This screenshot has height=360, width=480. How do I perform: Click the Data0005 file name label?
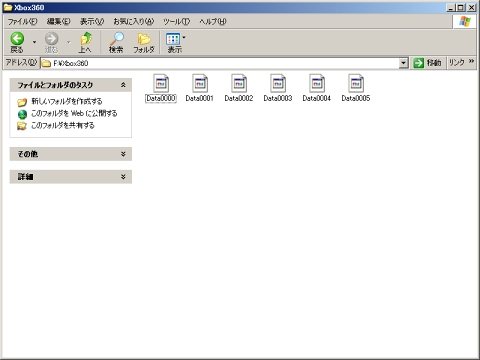[x=356, y=98]
